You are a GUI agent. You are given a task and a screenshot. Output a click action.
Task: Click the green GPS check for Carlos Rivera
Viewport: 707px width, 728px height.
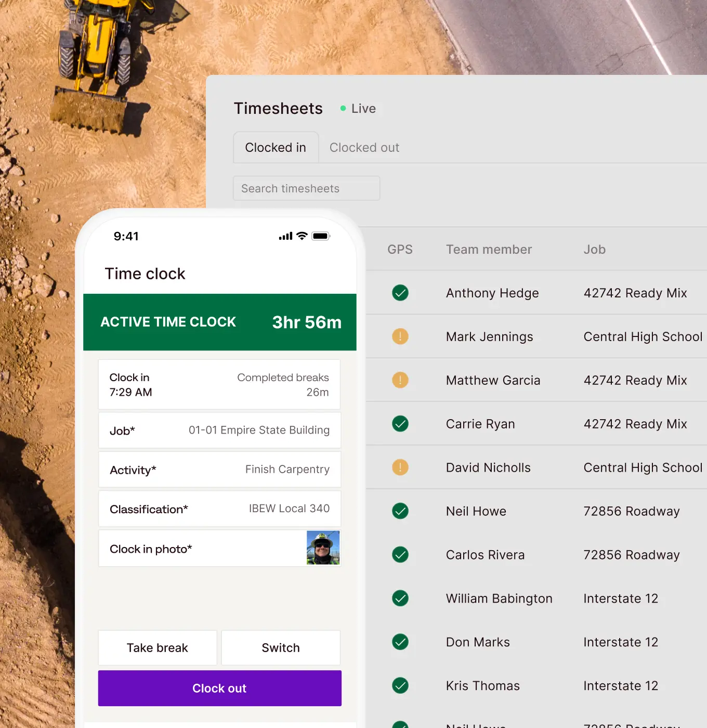[x=400, y=555]
